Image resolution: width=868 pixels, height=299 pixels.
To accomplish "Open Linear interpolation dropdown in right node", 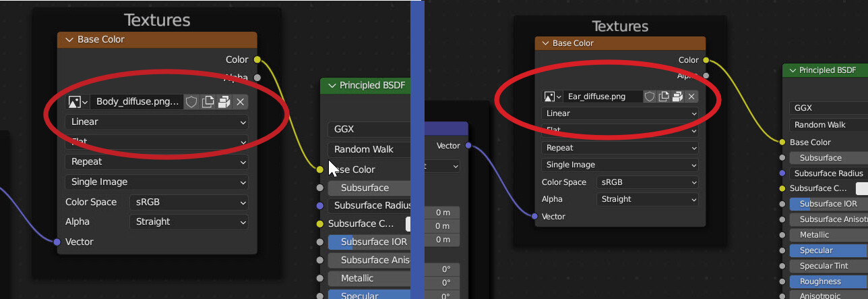I will (620, 113).
